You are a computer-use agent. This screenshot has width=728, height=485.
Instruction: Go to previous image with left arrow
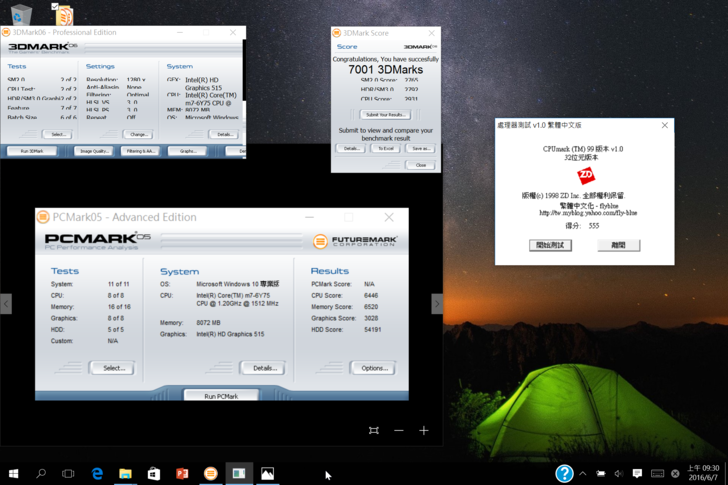coord(6,304)
